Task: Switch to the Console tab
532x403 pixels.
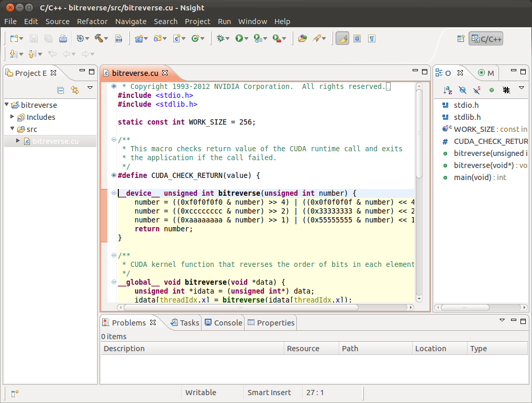Action: (x=227, y=322)
